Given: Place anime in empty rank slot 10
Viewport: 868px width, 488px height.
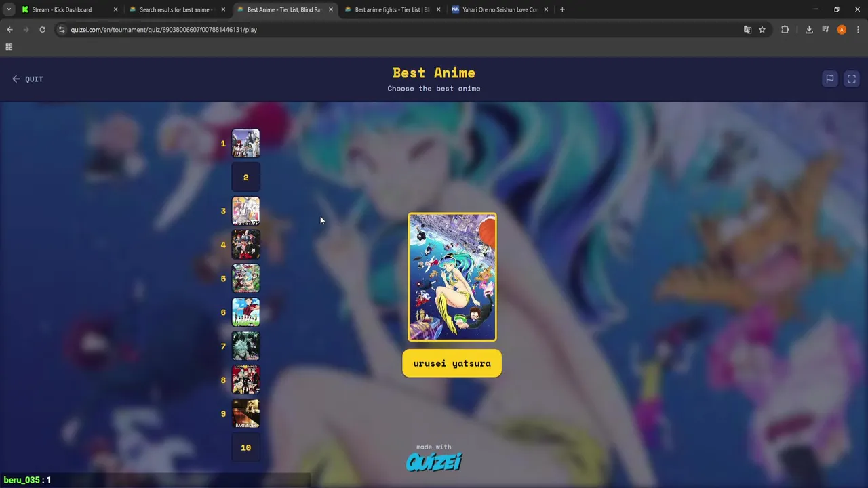Looking at the screenshot, I should tap(245, 447).
